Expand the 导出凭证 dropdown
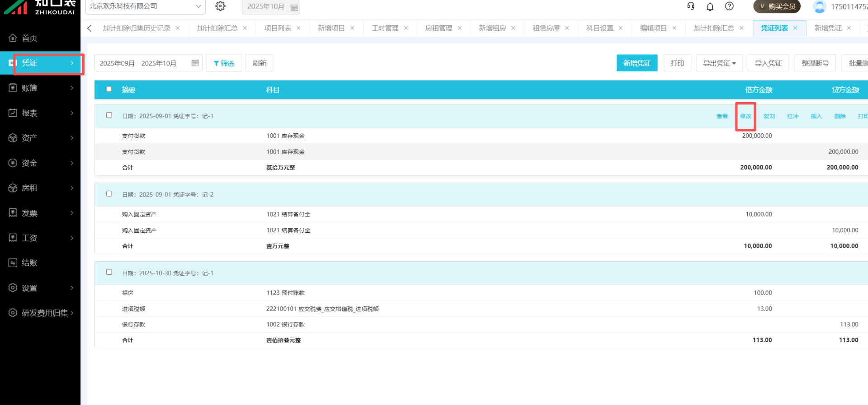Image resolution: width=868 pixels, height=405 pixels. (719, 63)
